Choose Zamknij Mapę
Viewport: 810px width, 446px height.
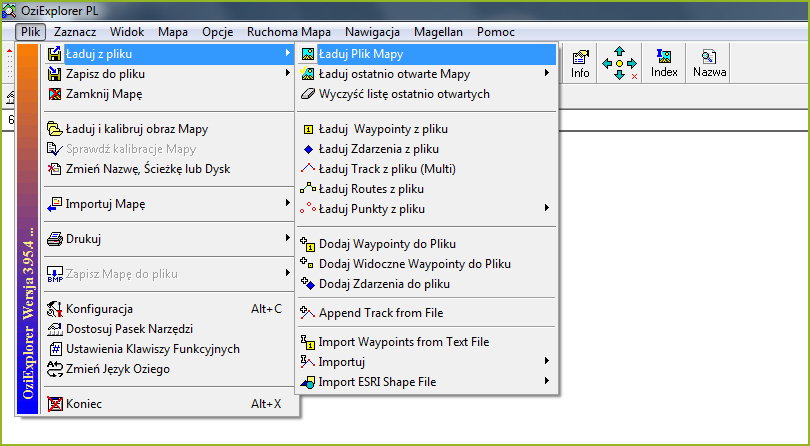pos(170,94)
